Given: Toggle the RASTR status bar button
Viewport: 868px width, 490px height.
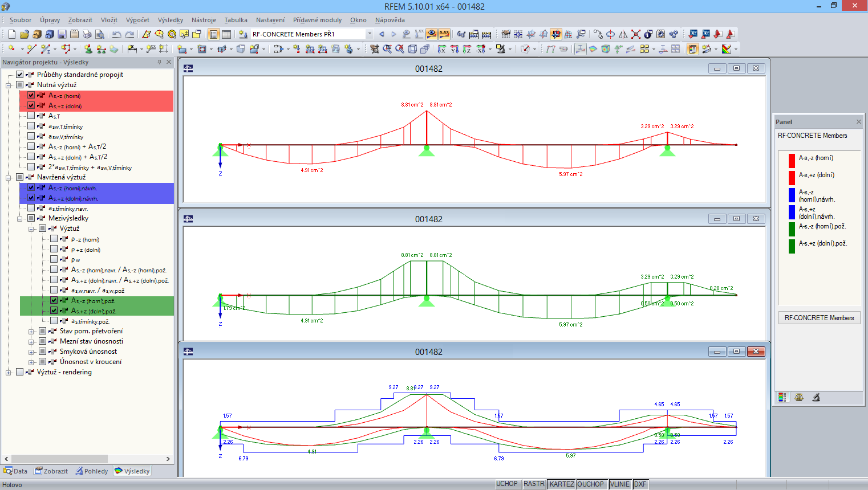Looking at the screenshot, I should 534,484.
